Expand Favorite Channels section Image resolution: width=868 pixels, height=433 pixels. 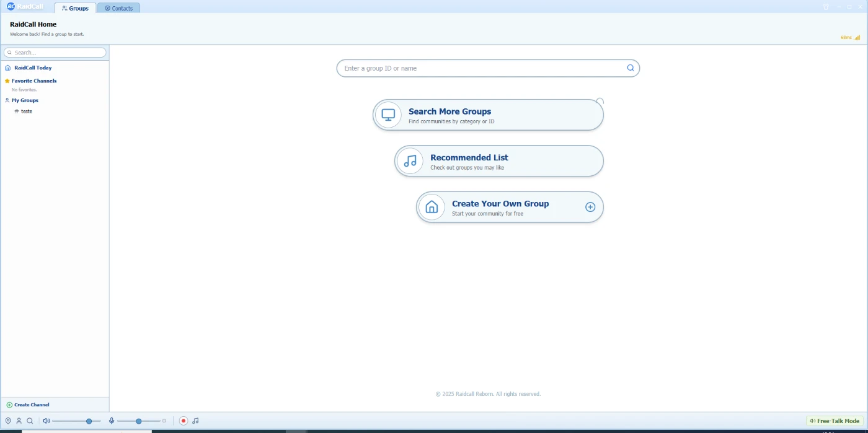[x=33, y=81]
